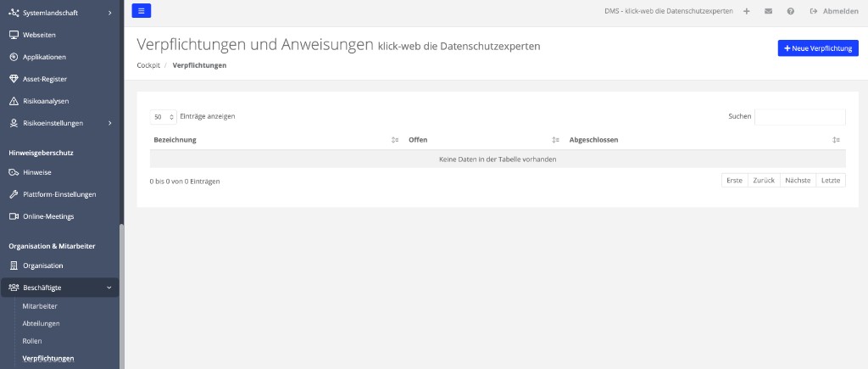This screenshot has height=369, width=868.
Task: Click the Nächste pagination button
Action: point(798,181)
